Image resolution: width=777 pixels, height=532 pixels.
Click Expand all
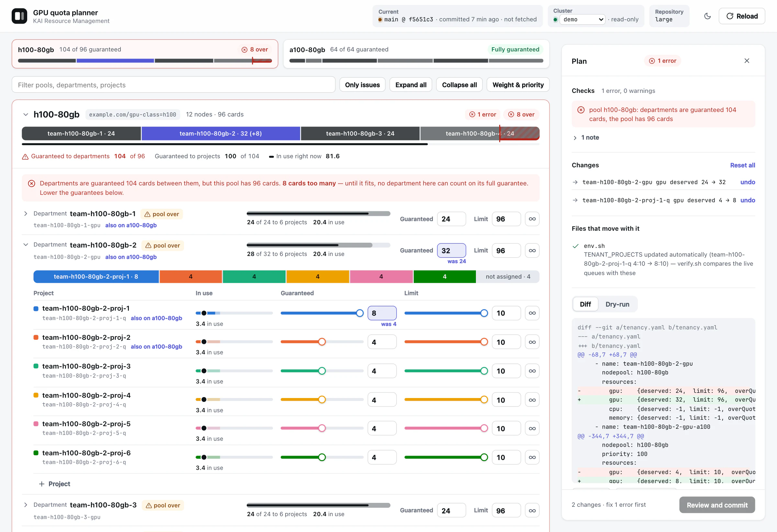[411, 85]
